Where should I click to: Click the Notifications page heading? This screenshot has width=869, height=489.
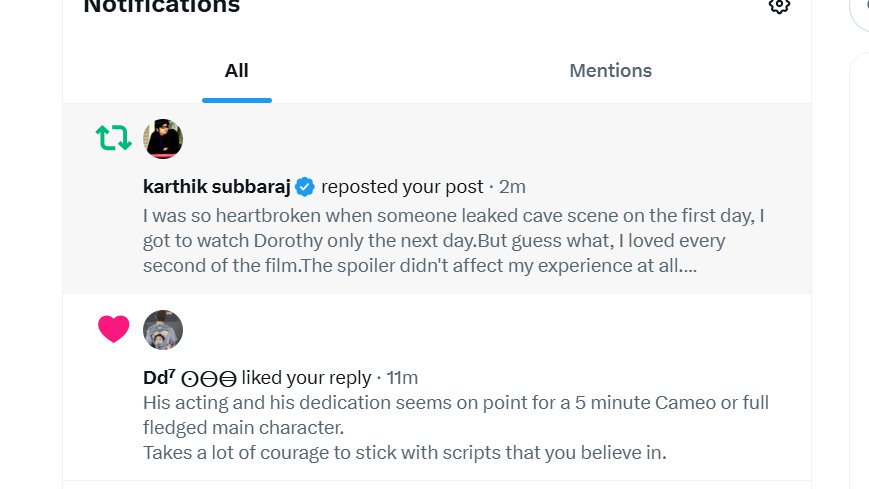point(162,7)
